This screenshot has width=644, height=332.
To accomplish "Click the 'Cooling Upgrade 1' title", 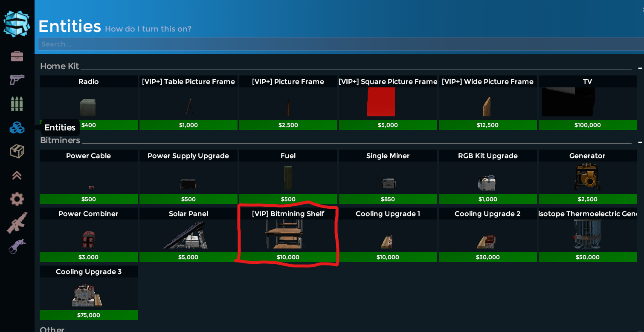I will [x=388, y=214].
